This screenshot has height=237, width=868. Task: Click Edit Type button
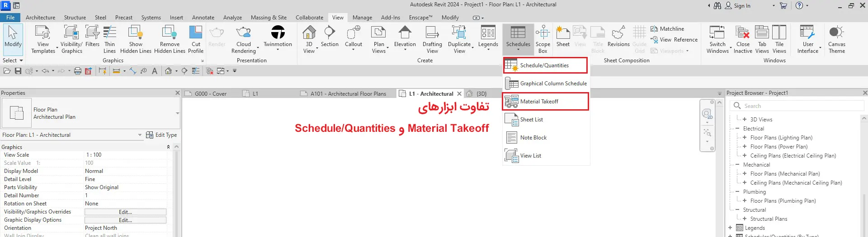(x=161, y=135)
